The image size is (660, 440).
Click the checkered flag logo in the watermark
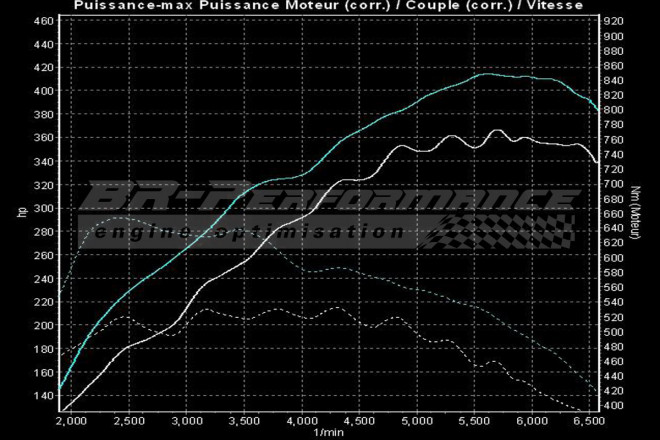click(x=500, y=235)
